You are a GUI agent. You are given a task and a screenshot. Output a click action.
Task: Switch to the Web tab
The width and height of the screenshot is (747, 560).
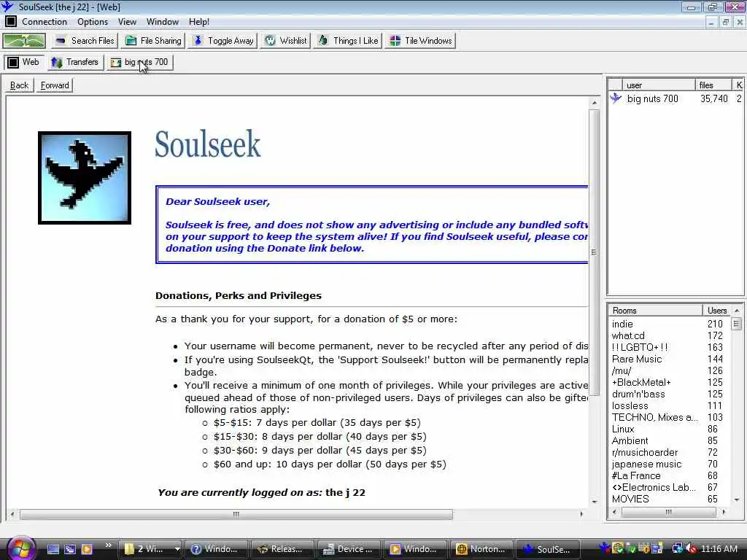tap(23, 62)
